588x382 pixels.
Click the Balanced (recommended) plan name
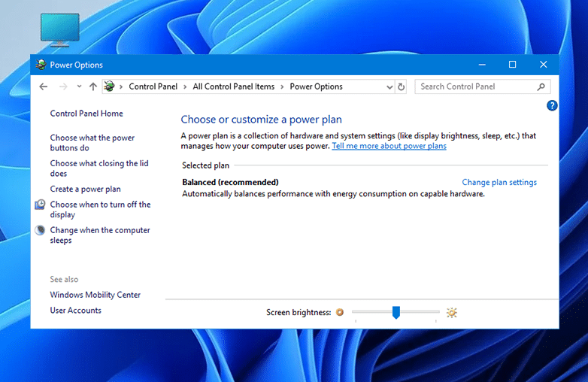tap(230, 182)
